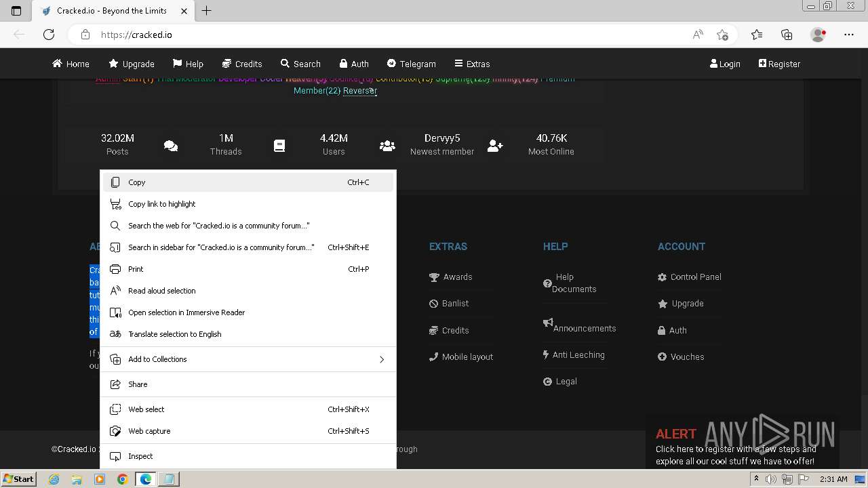
Task: Choose Share in context menu
Action: (248, 384)
